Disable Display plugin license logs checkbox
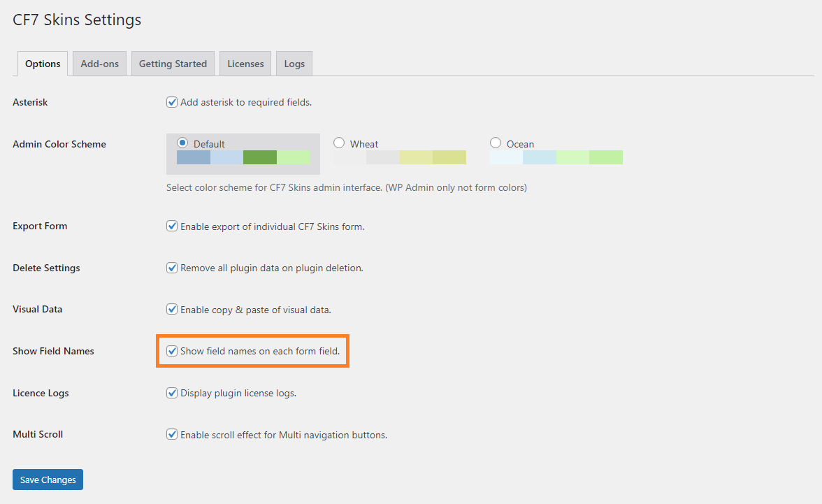822x504 pixels. [x=172, y=393]
